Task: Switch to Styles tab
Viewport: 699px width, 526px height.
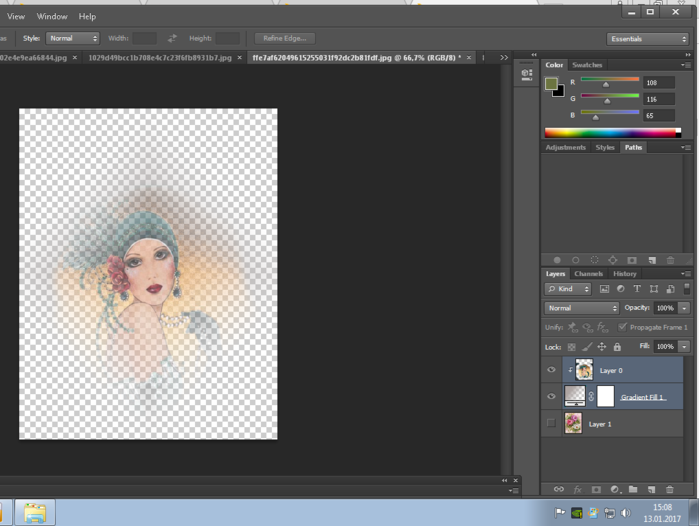Action: point(605,148)
